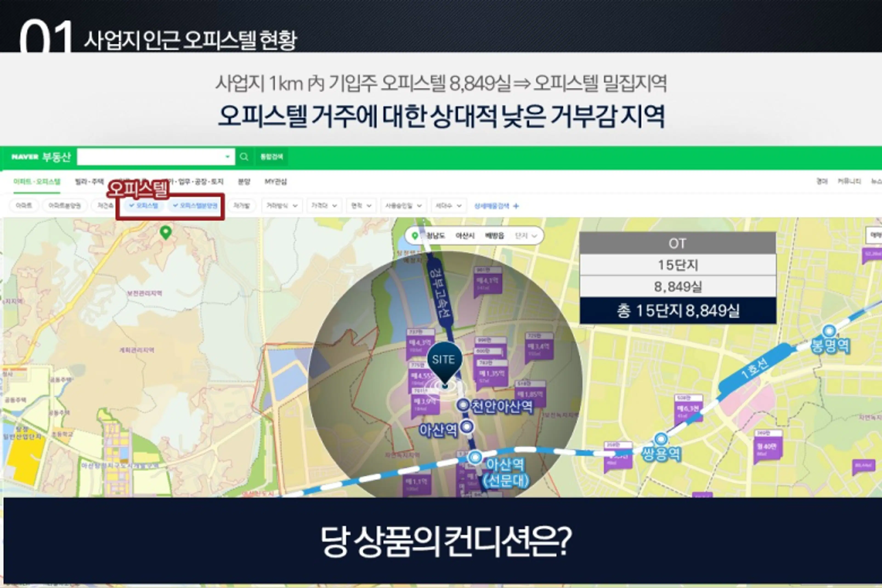Select the 매4.1억 purple price marker
The height and width of the screenshot is (588, 882).
[x=487, y=282]
